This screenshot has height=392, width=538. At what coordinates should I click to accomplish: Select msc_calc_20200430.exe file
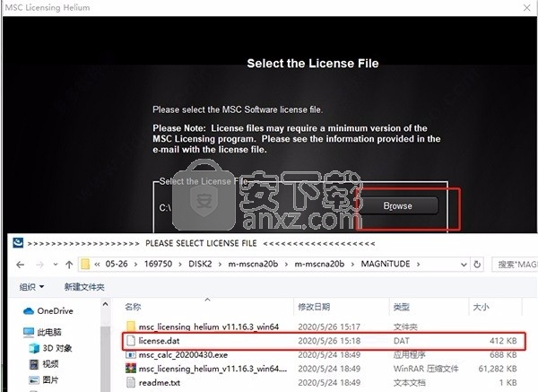coord(183,354)
